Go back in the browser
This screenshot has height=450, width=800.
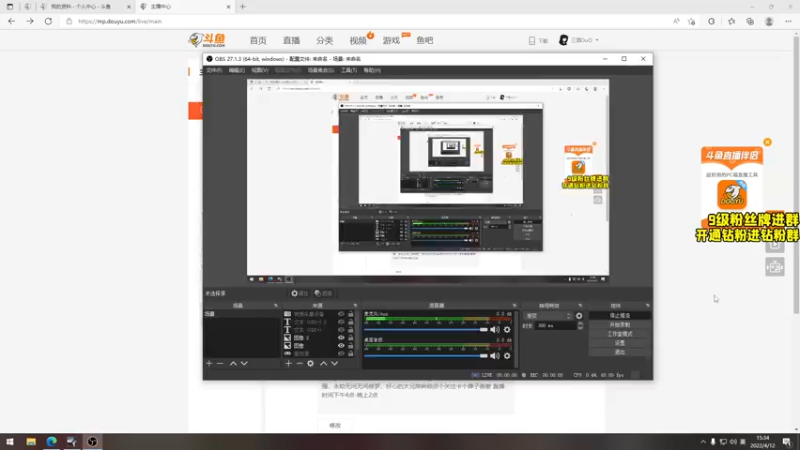click(x=11, y=21)
